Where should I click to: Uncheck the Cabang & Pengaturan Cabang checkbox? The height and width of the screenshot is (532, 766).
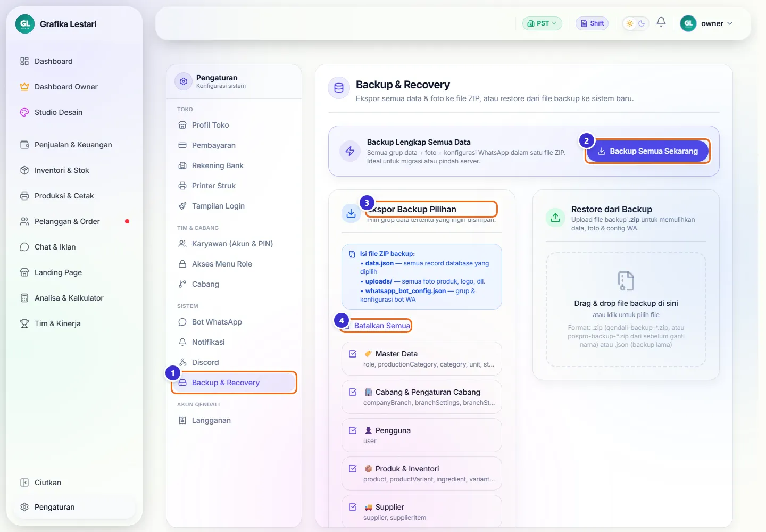point(353,392)
